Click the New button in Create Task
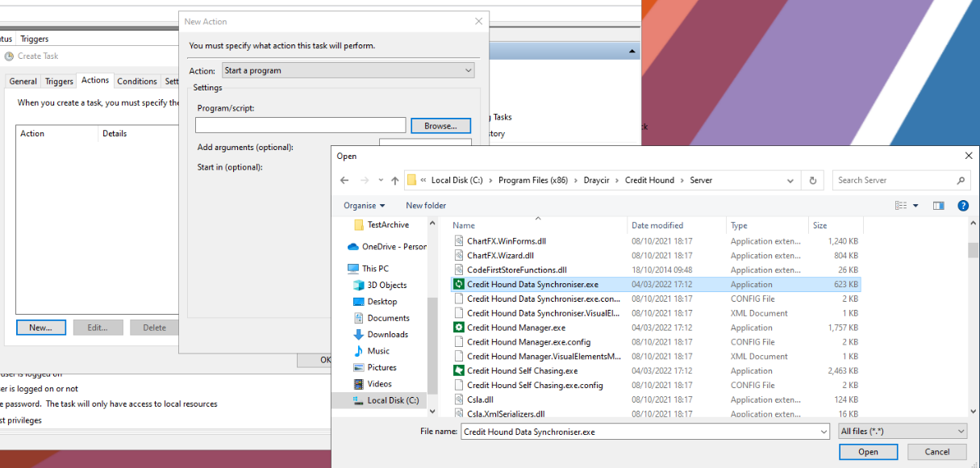 [x=40, y=328]
